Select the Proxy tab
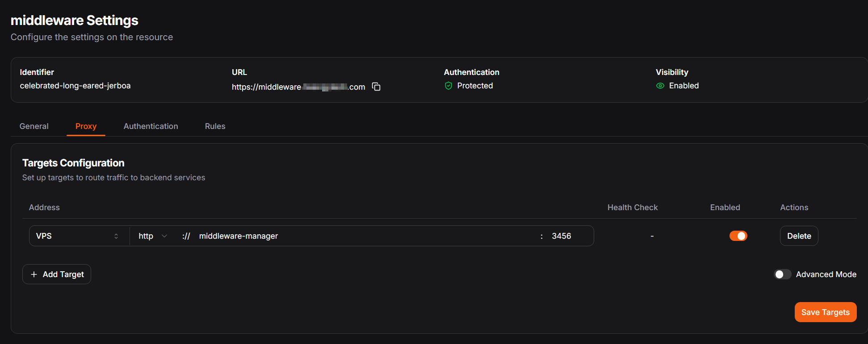 (86, 126)
